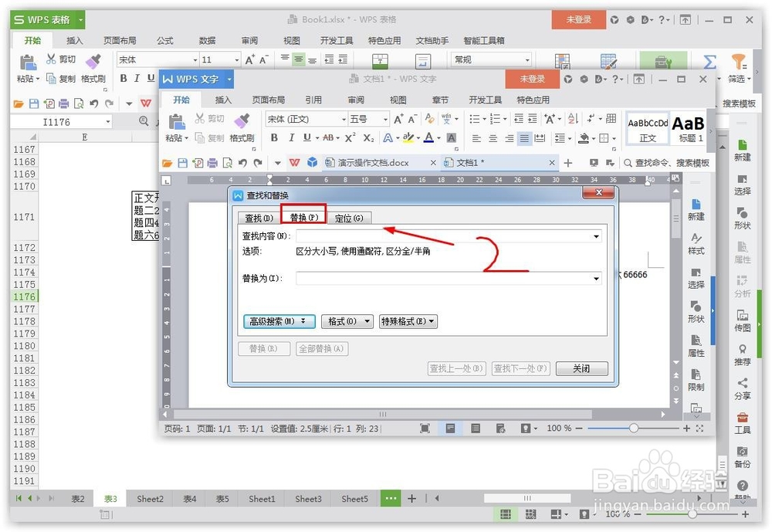
Task: Click the undo icon in WPS 文字 quick toolbar
Action: (242, 163)
